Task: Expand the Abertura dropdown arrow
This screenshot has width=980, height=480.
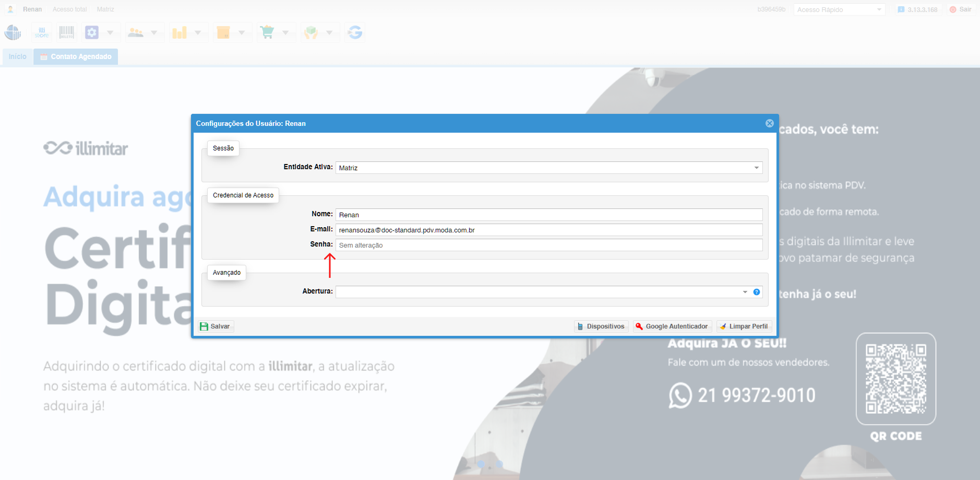Action: coord(745,292)
